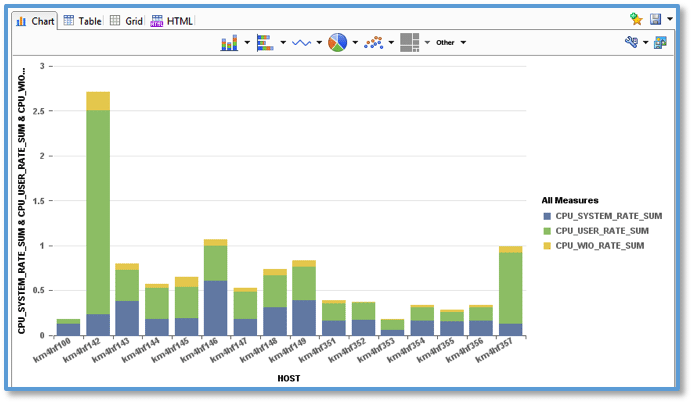Click the tall green bar for km4hf142
Screen dimensions: 692x403
click(98, 210)
